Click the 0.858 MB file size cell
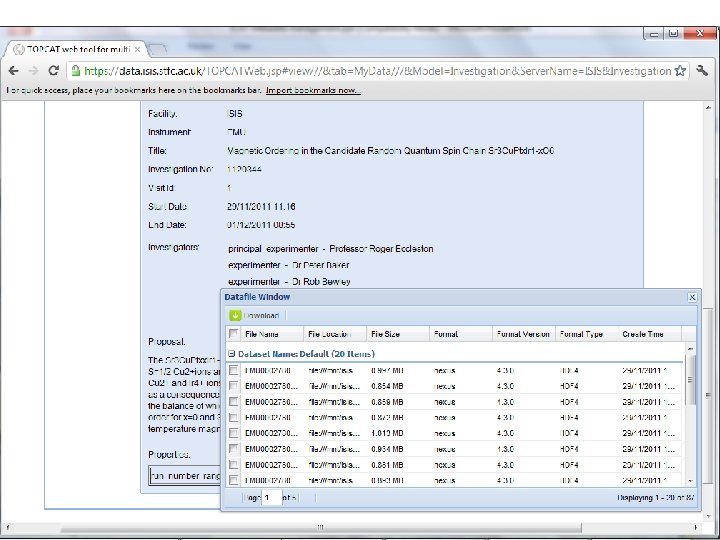This screenshot has height=540, width=720. tap(387, 402)
